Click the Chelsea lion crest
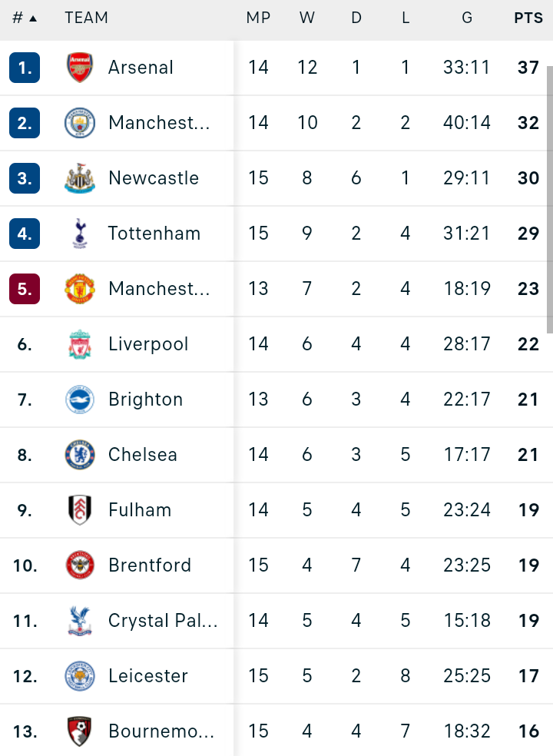The width and height of the screenshot is (553, 756). point(80,455)
